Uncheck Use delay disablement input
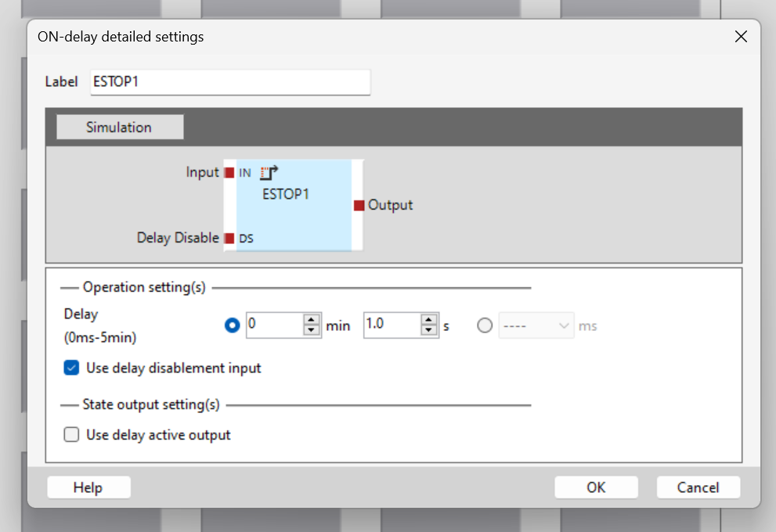 (71, 368)
